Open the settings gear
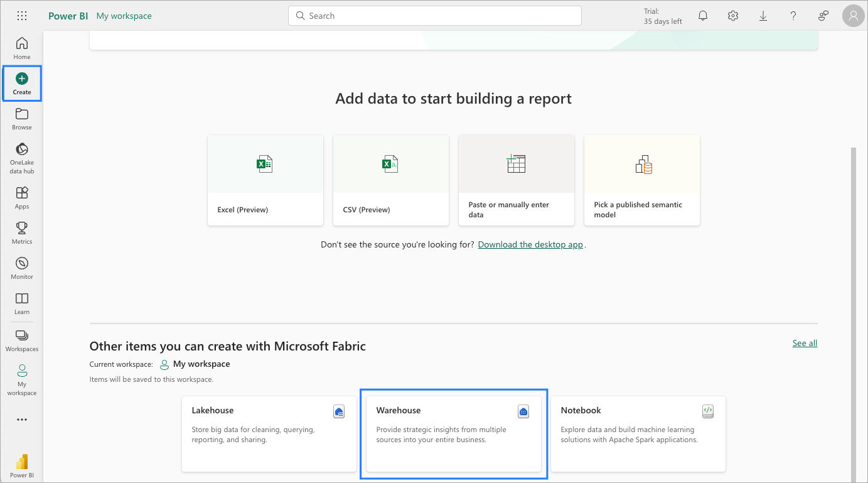This screenshot has width=868, height=483. [733, 16]
